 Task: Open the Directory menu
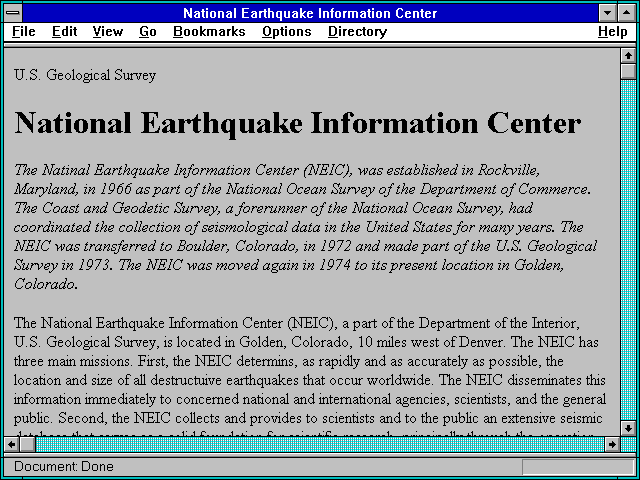pos(357,31)
